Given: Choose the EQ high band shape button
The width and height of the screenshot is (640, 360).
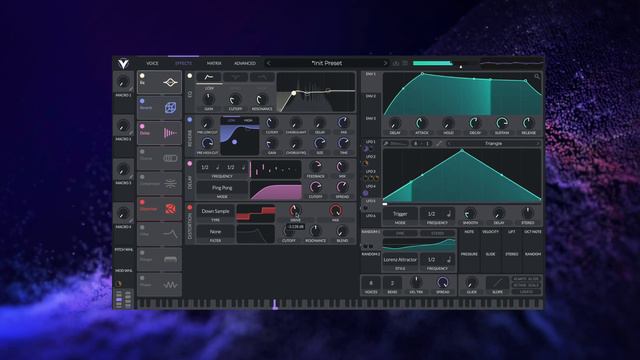Looking at the screenshot, I should click(262, 77).
